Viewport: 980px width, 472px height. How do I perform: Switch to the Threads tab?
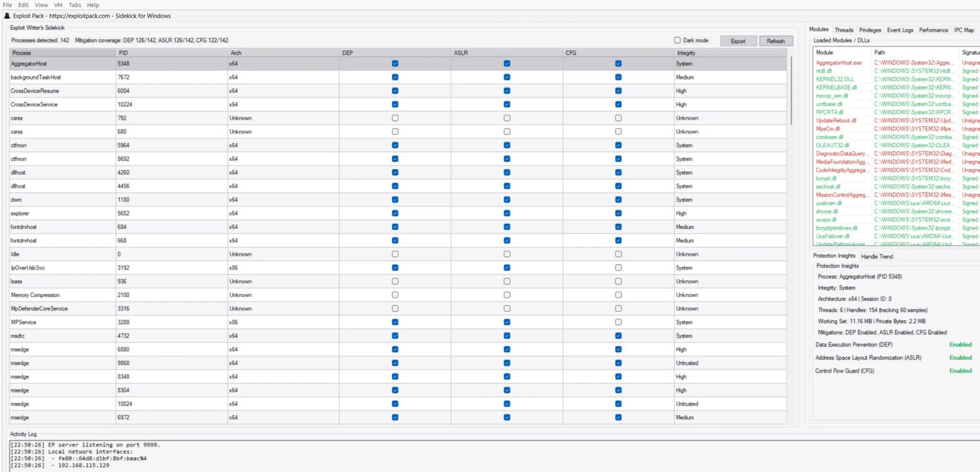844,30
